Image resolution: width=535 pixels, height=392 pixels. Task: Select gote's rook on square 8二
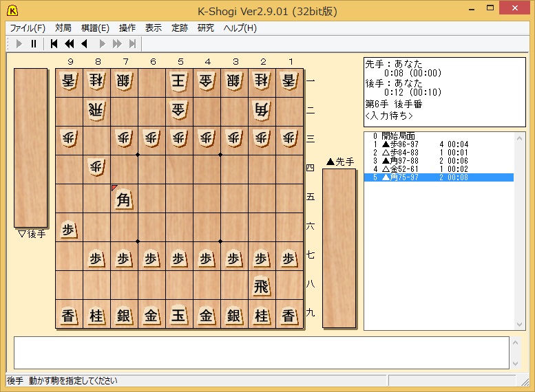coord(96,111)
